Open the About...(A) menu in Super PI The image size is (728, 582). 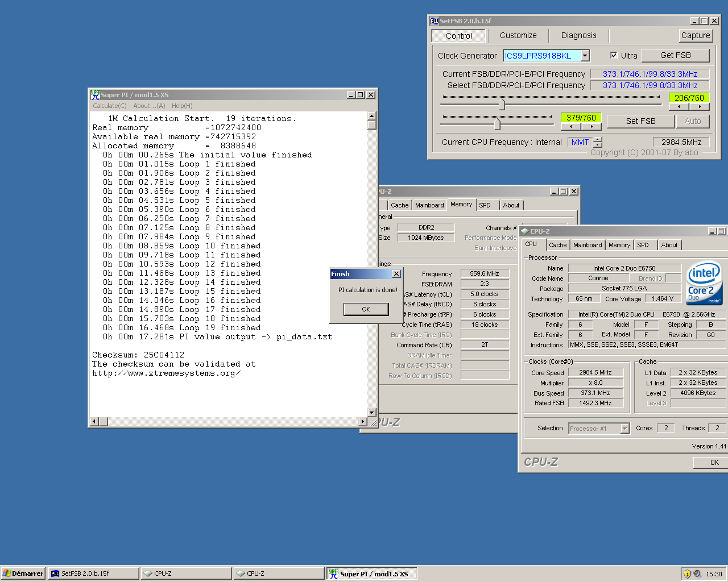click(149, 106)
